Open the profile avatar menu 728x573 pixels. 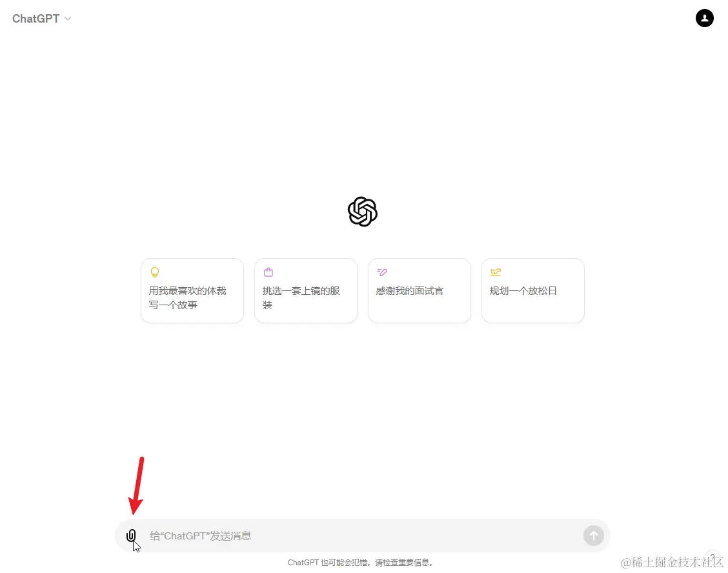tap(704, 18)
